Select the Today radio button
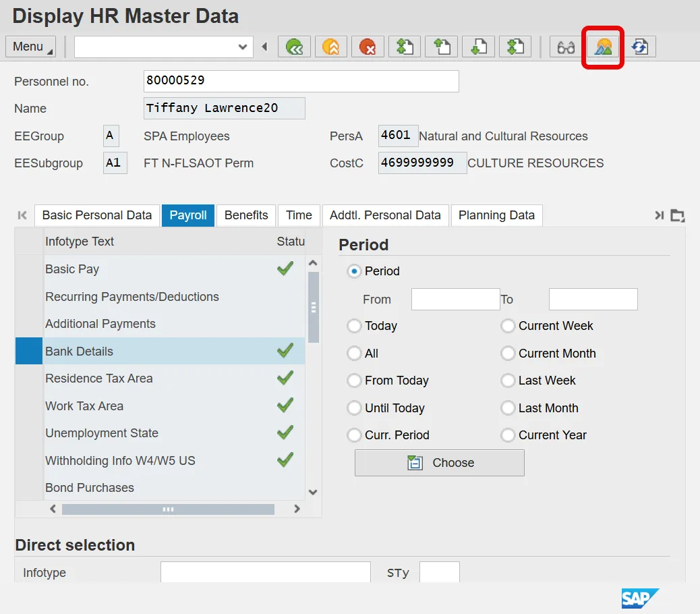 tap(354, 326)
